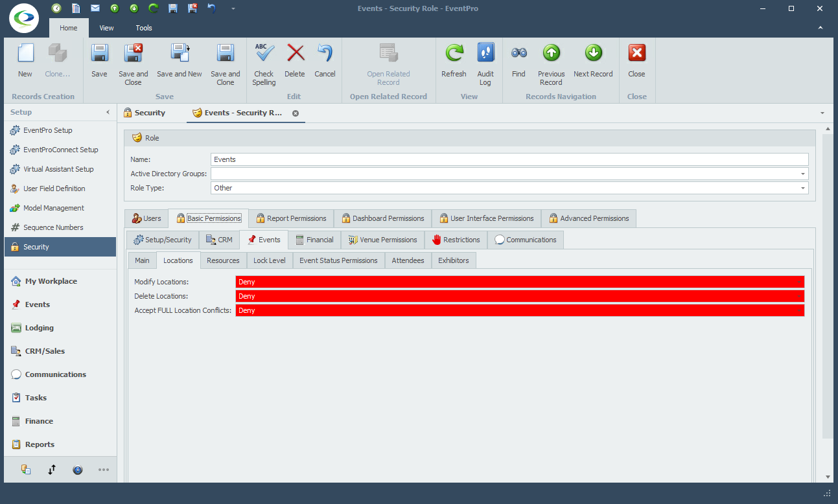Close the Events - Security Role document tab

click(296, 113)
